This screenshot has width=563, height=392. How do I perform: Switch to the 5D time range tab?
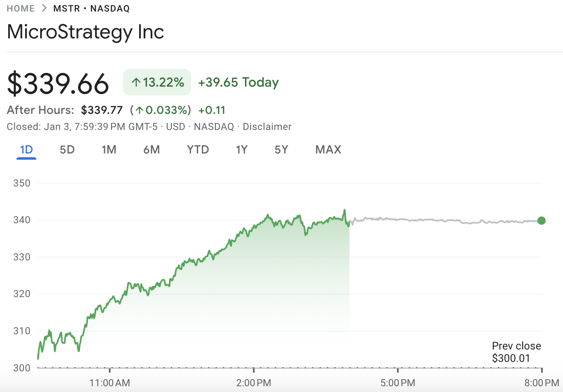[x=67, y=149]
